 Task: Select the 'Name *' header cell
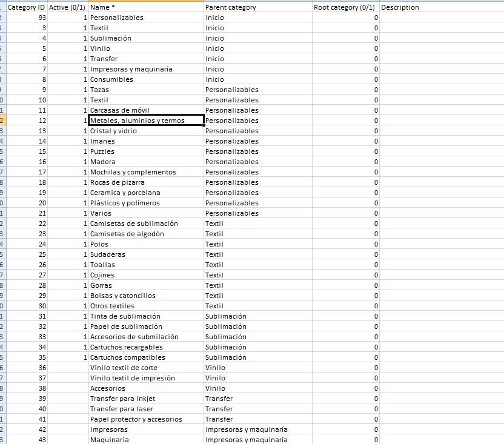tap(146, 7)
